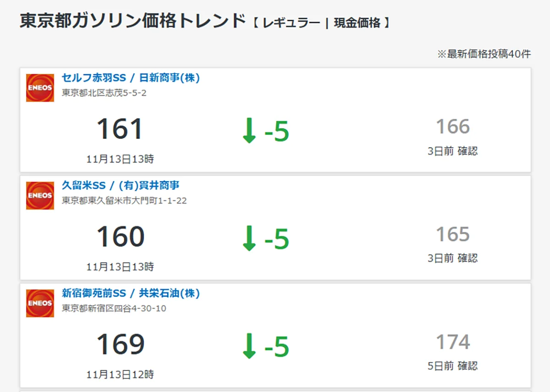Click the current price 161

[120, 130]
